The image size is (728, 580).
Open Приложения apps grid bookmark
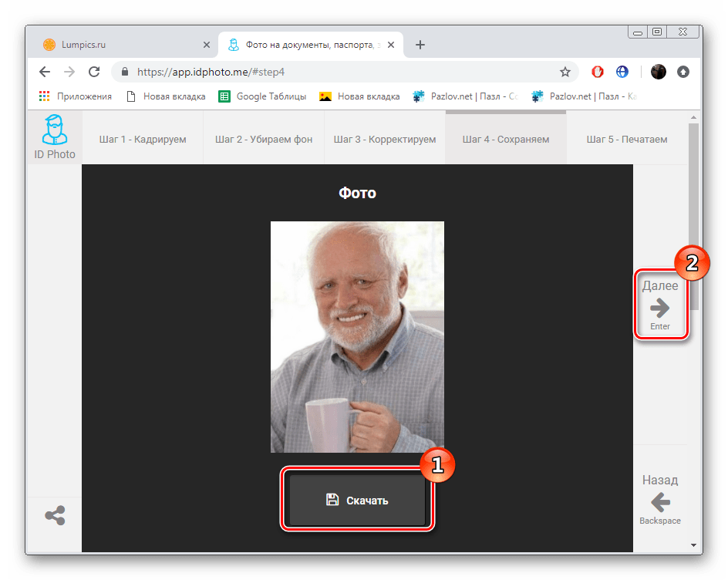pos(76,96)
